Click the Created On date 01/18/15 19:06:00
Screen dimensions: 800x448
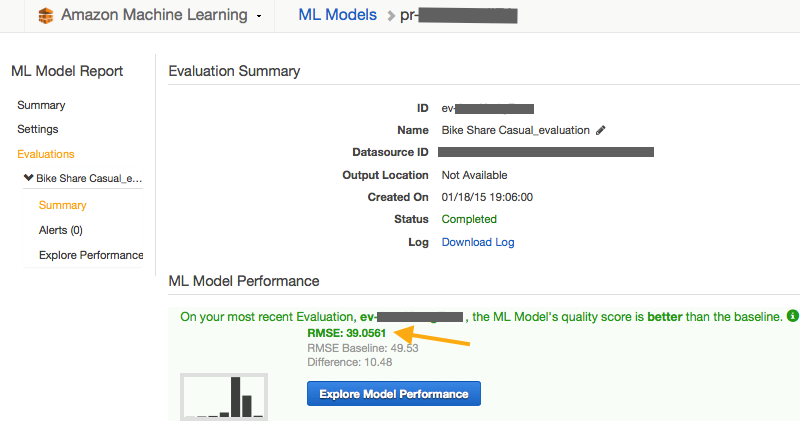pos(487,197)
